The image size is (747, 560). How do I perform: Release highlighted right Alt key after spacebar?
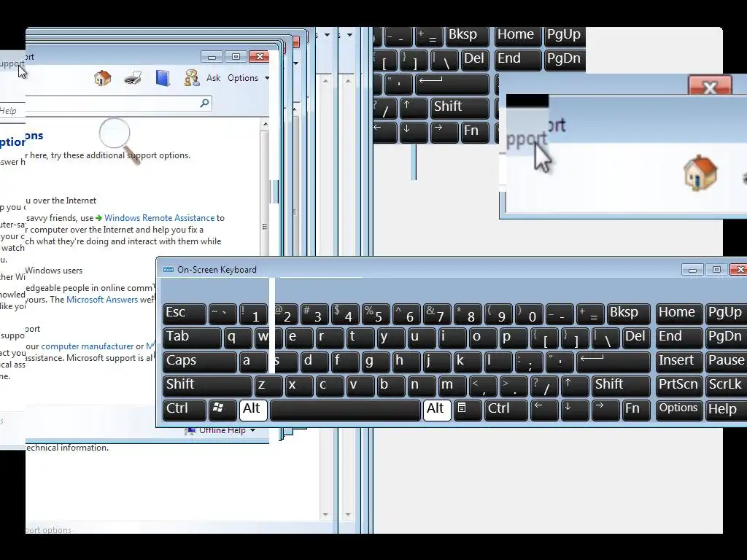click(x=437, y=410)
